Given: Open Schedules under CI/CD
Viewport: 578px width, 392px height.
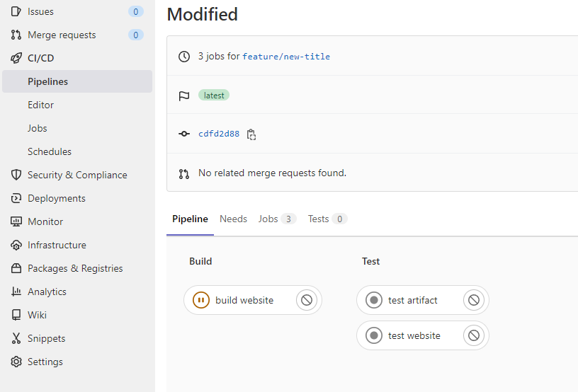Looking at the screenshot, I should click(x=50, y=151).
